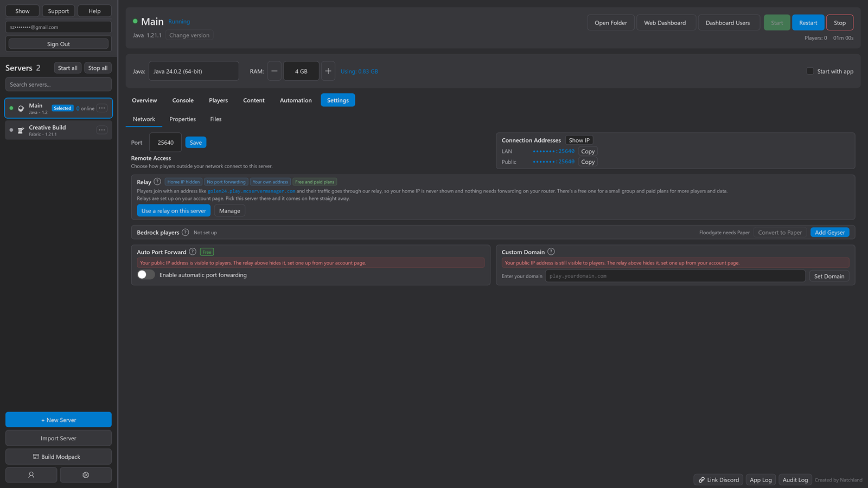Click the Bedrock players help icon
868x488 pixels.
186,232
